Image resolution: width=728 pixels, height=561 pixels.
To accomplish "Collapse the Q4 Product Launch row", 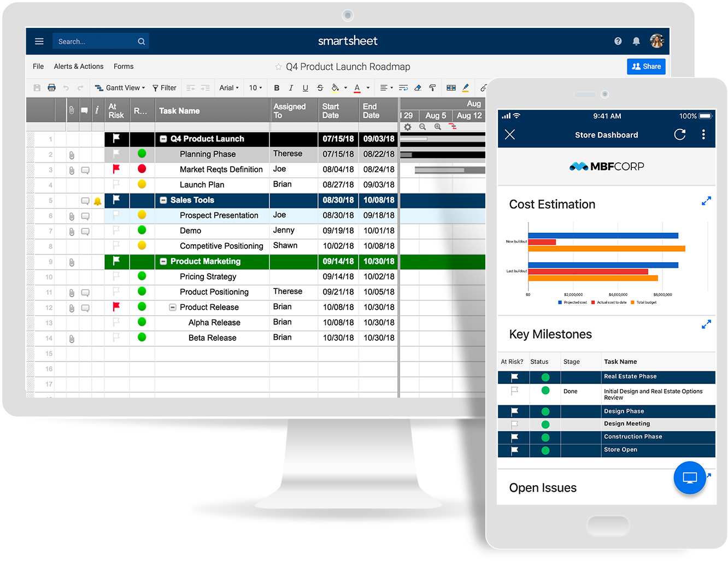I will [163, 139].
